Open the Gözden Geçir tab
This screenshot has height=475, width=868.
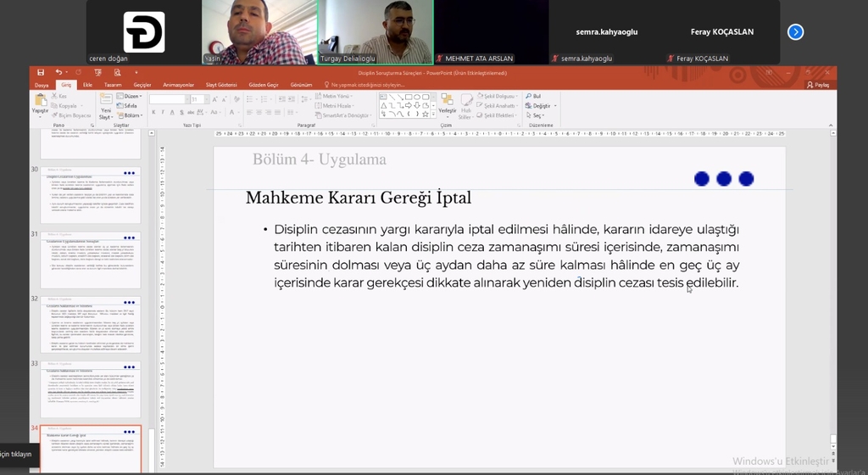[x=264, y=86]
